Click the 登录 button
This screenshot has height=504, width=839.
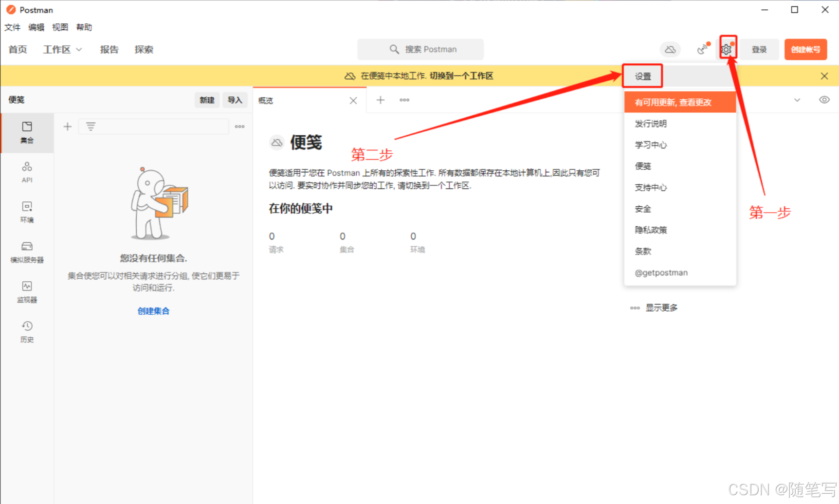[759, 49]
